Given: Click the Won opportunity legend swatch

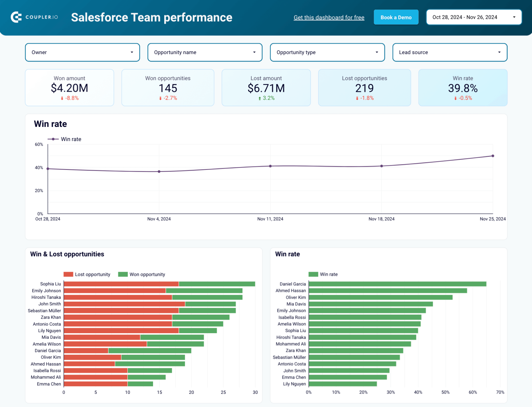Looking at the screenshot, I should pos(123,274).
